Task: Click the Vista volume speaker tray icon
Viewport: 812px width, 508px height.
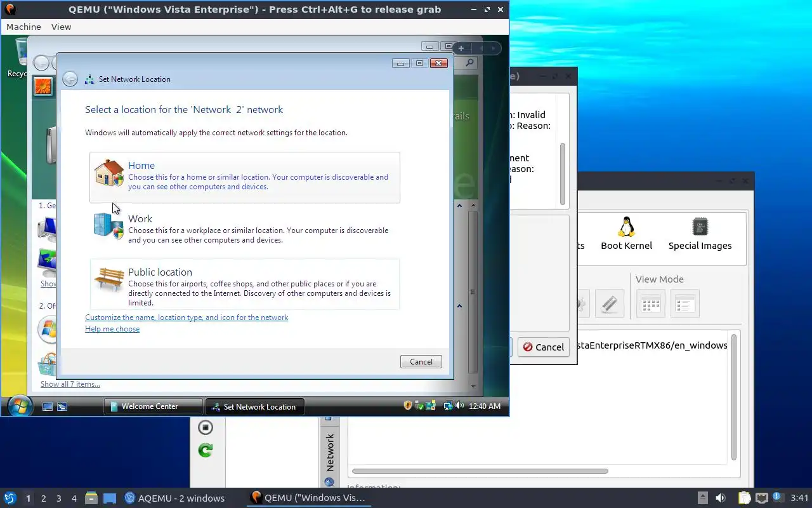Action: pyautogui.click(x=459, y=406)
